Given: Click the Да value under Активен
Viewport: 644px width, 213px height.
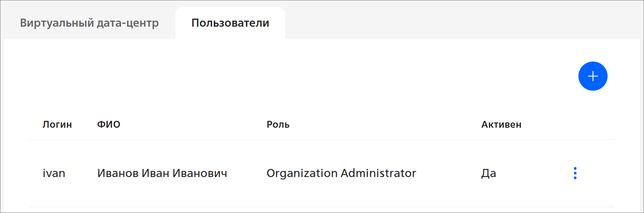Looking at the screenshot, I should pos(489,173).
